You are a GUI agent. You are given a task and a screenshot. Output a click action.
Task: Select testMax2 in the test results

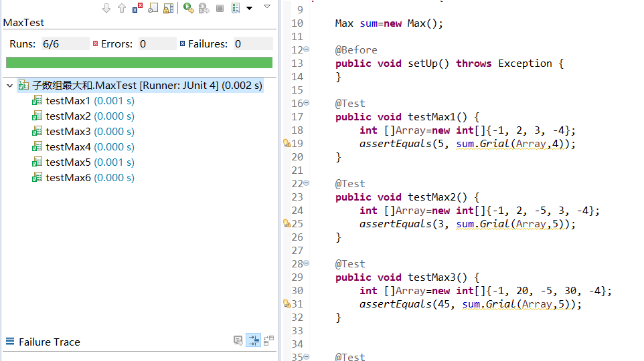[x=90, y=116]
